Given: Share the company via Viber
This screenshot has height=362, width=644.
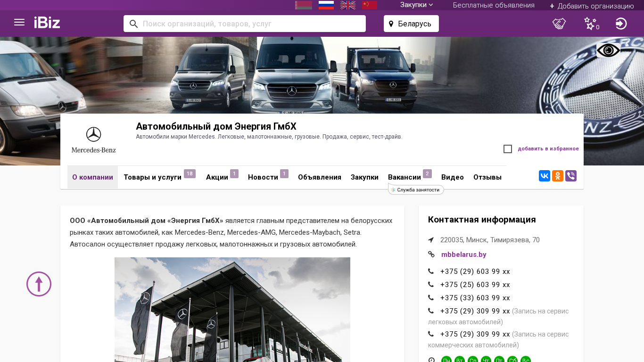Looking at the screenshot, I should [x=571, y=176].
